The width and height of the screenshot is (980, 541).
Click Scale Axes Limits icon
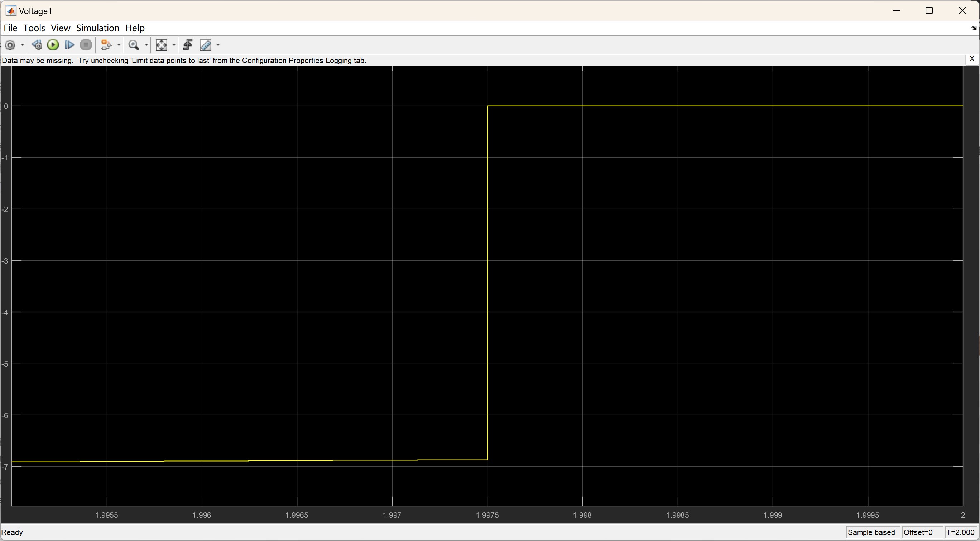pyautogui.click(x=161, y=45)
